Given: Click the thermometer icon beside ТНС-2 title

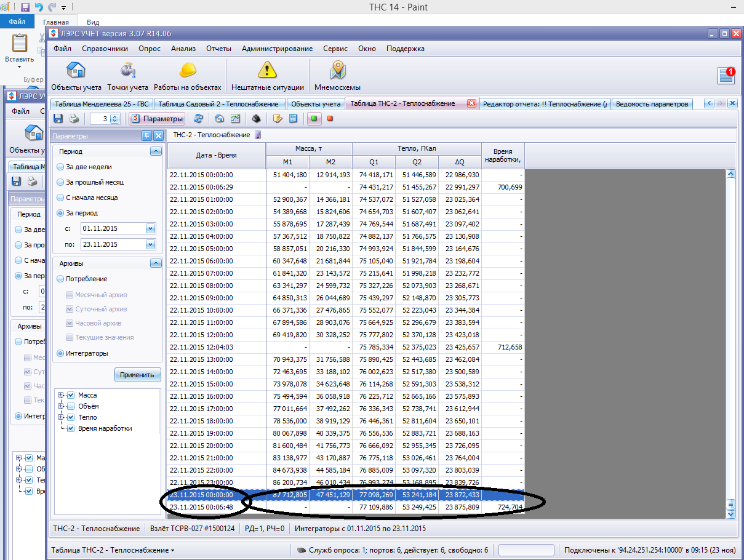Looking at the screenshot, I should pyautogui.click(x=258, y=135).
